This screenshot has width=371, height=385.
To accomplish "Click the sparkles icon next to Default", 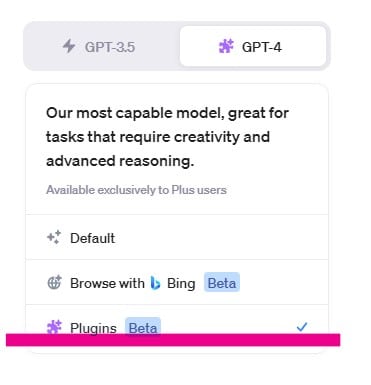I will pyautogui.click(x=54, y=237).
